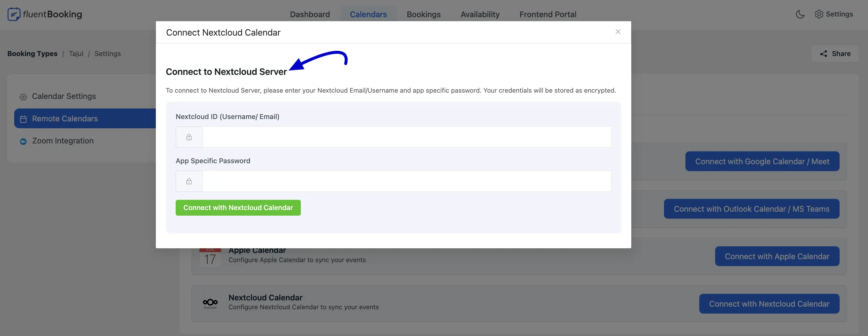Image resolution: width=868 pixels, height=336 pixels.
Task: Click the Apple Calendar date icon
Action: (210, 258)
